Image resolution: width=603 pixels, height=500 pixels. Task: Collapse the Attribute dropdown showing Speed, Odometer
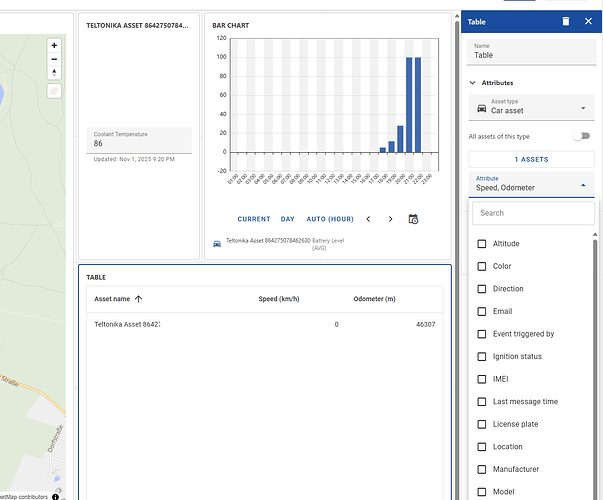tap(582, 186)
